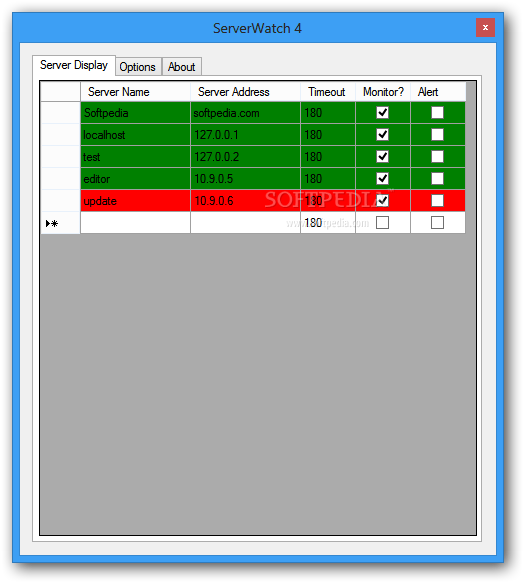Select the localhost server name cell
Viewport: 524px width, 583px height.
point(135,135)
